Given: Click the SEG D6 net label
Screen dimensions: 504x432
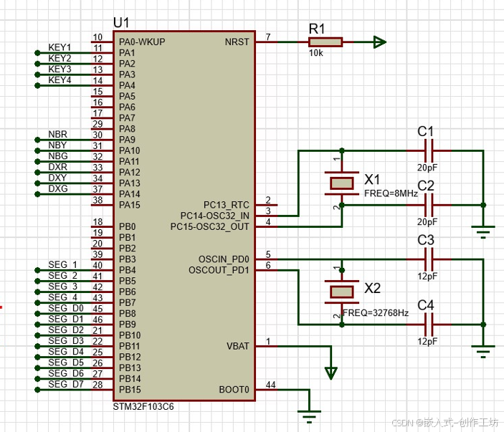Looking at the screenshot, I should pyautogui.click(x=66, y=373).
